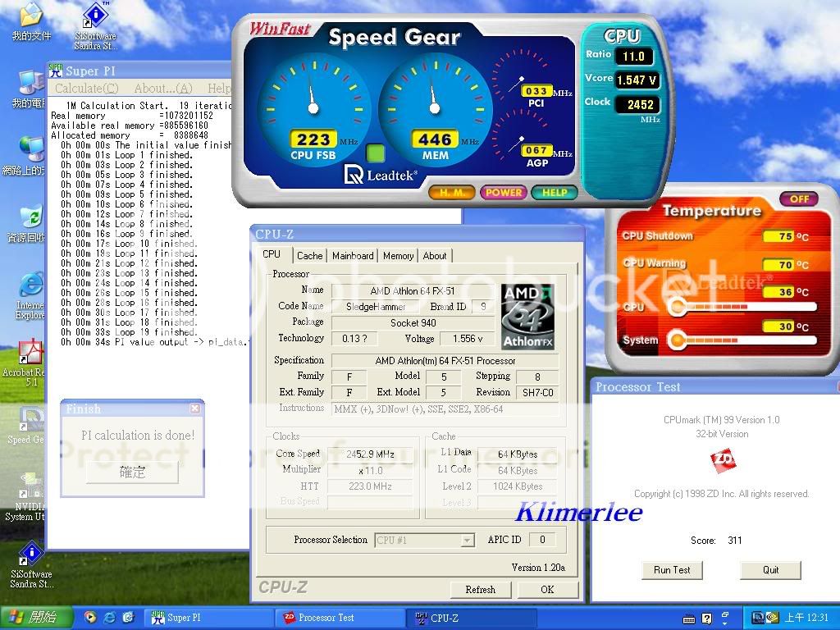Click Run Test in Processor Test
The height and width of the screenshot is (630, 840).
click(672, 570)
